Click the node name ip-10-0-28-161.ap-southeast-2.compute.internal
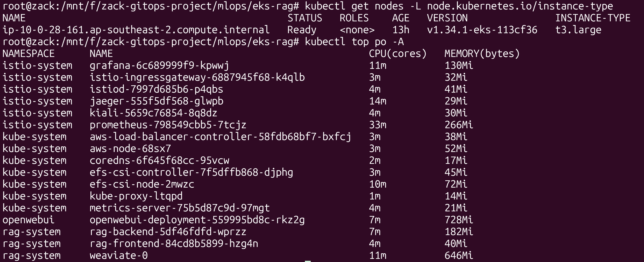The width and height of the screenshot is (644, 262). tap(136, 30)
